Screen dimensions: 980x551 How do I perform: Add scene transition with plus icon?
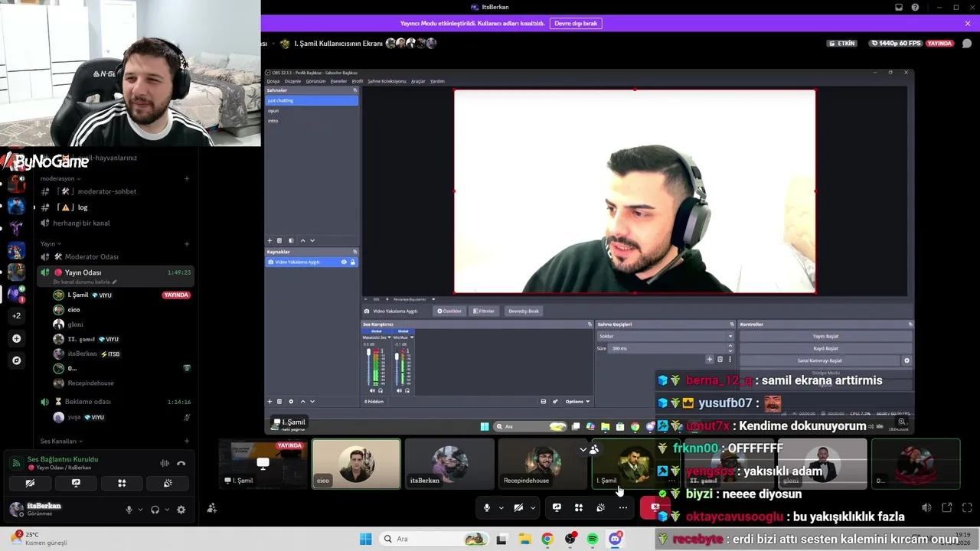710,359
